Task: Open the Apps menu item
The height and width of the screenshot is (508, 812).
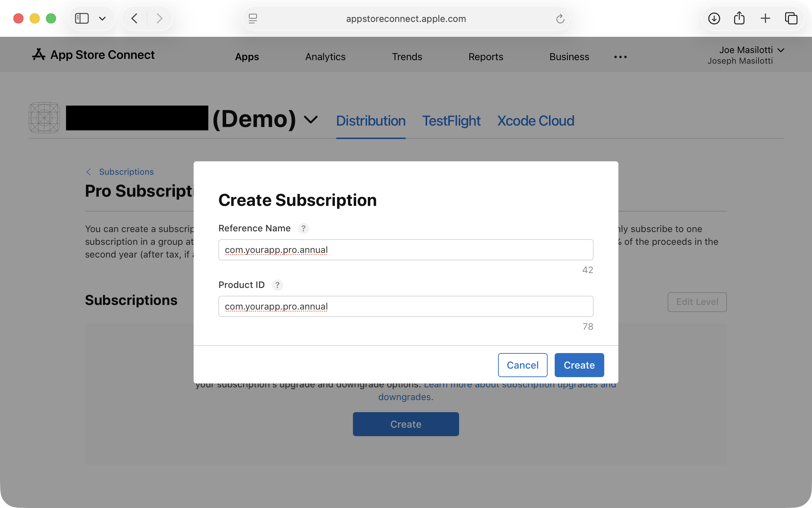Action: 247,57
